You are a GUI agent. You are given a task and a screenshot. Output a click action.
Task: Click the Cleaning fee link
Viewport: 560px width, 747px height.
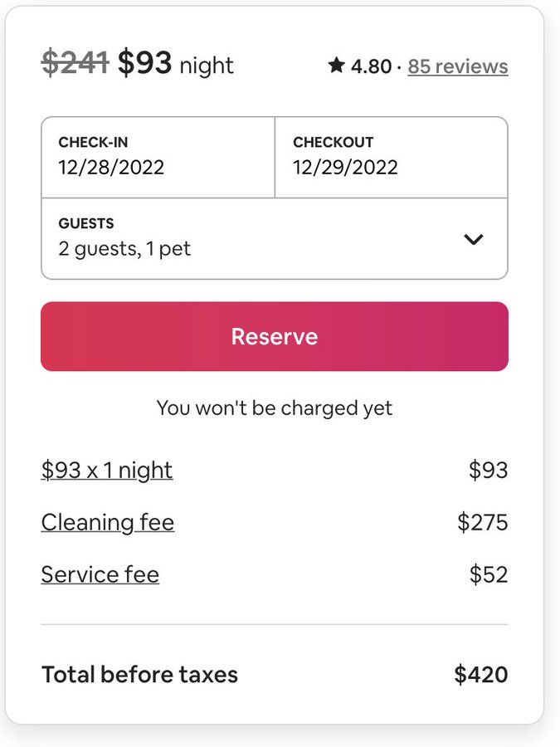coord(108,522)
